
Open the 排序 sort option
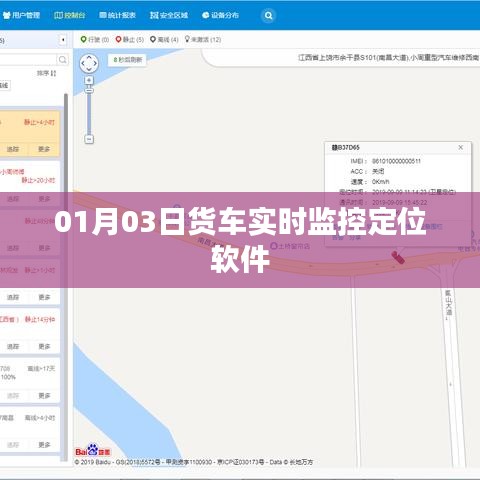[47, 73]
